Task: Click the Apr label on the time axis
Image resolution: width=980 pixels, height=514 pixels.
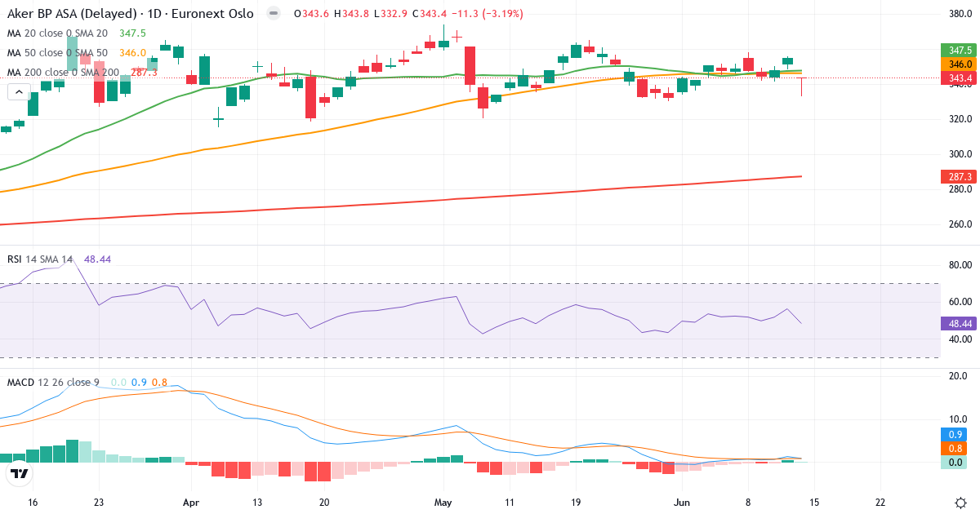Action: click(x=191, y=502)
